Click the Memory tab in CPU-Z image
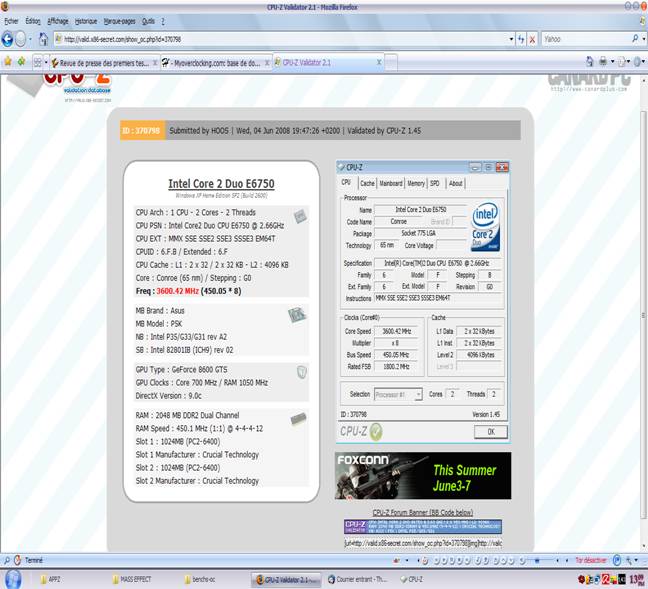This screenshot has width=648, height=589. (x=416, y=183)
